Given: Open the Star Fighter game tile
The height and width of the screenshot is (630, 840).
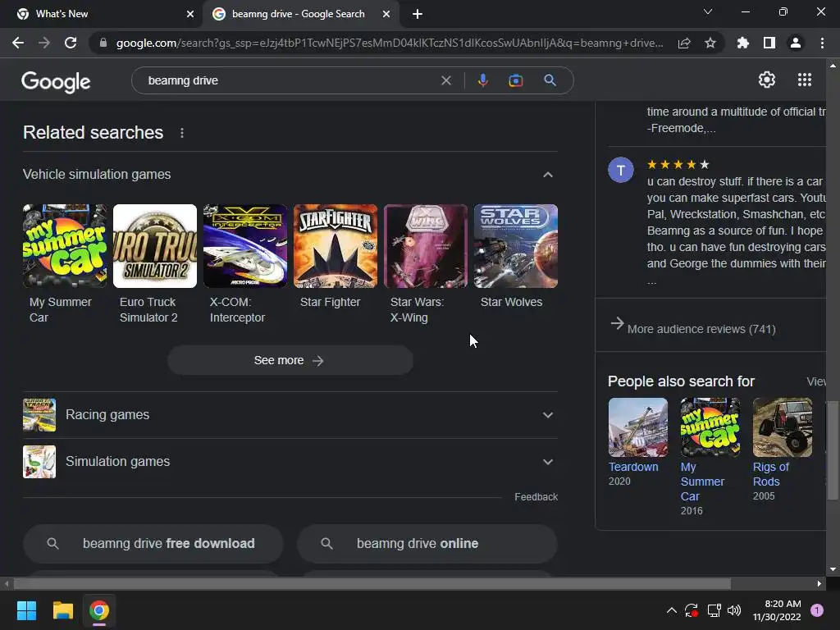Looking at the screenshot, I should click(x=336, y=256).
